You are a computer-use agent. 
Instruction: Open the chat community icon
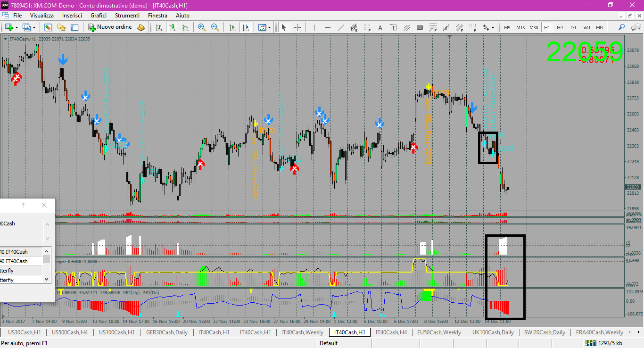pyautogui.click(x=635, y=27)
